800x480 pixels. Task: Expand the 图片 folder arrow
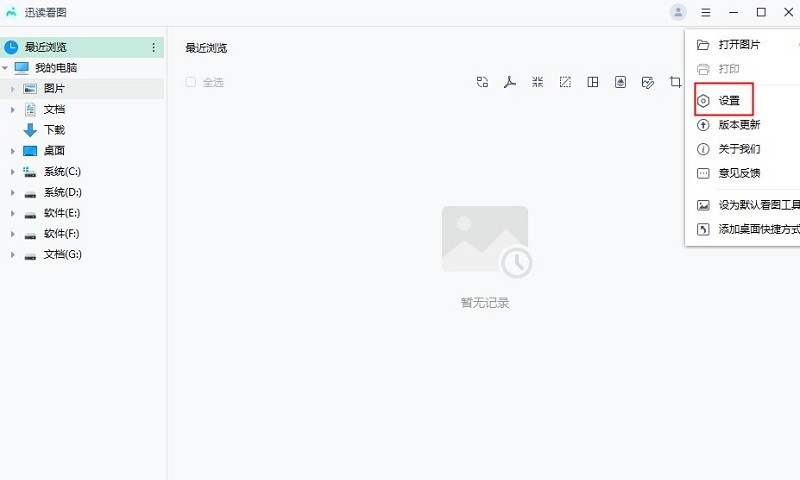coord(13,89)
